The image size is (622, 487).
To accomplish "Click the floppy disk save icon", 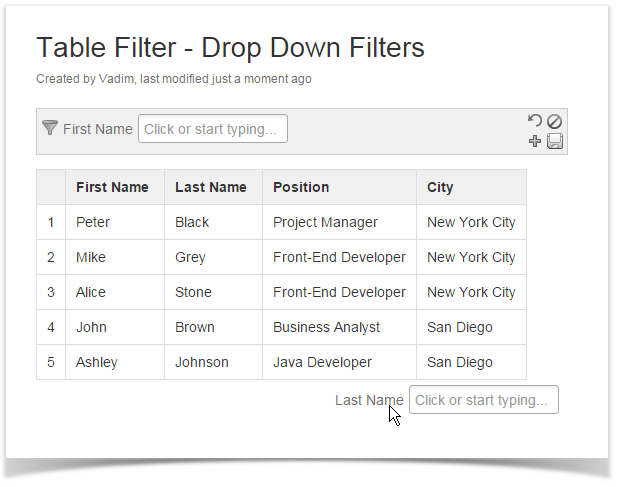I will coord(554,141).
